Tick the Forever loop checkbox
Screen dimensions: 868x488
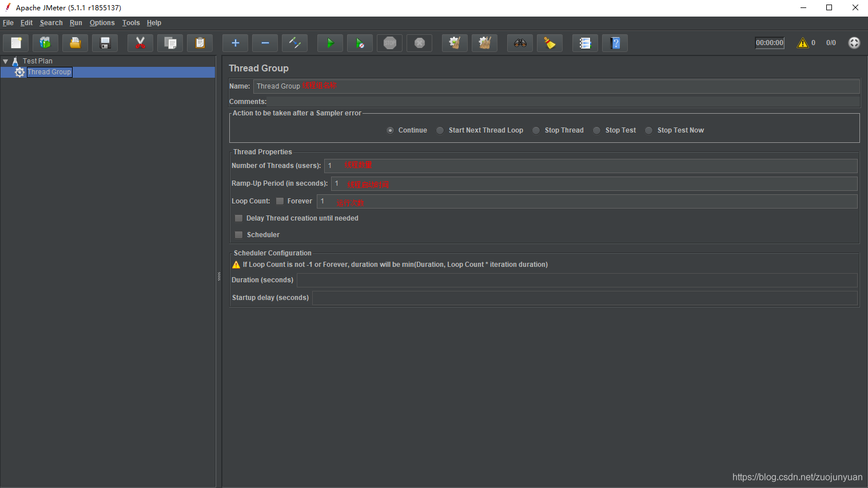(x=280, y=201)
